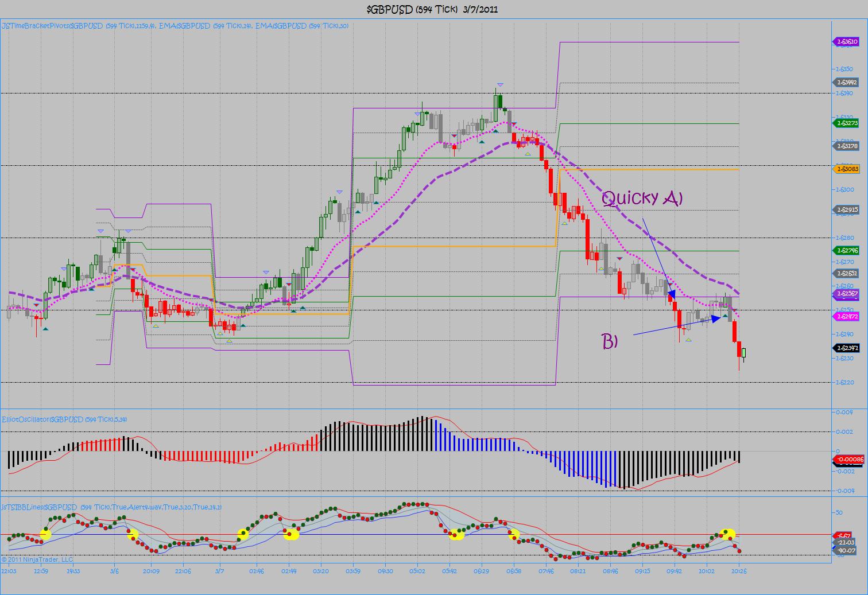Click the 0.002 oscillator axis label
Viewport: 868px width, 595px height.
[844, 431]
